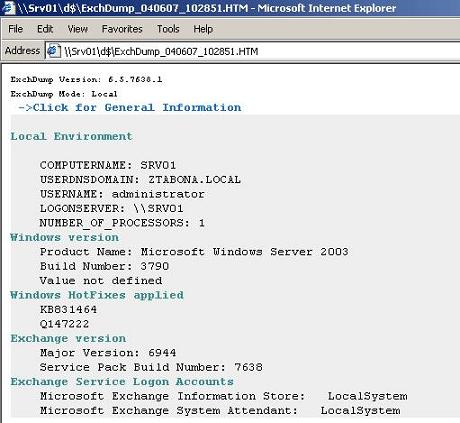Viewport: 460px width, 423px height.
Task: Open the View menu
Action: pos(78,29)
